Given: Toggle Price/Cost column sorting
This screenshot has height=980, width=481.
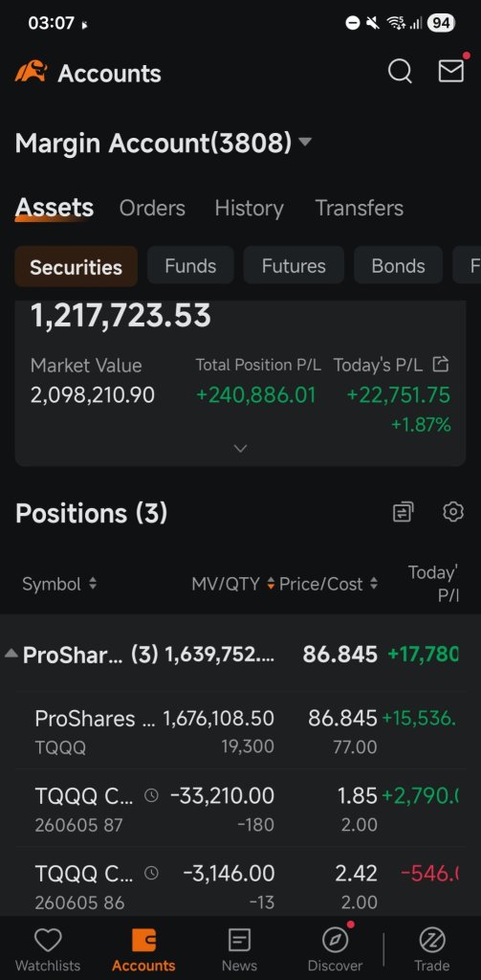Looking at the screenshot, I should click(329, 585).
